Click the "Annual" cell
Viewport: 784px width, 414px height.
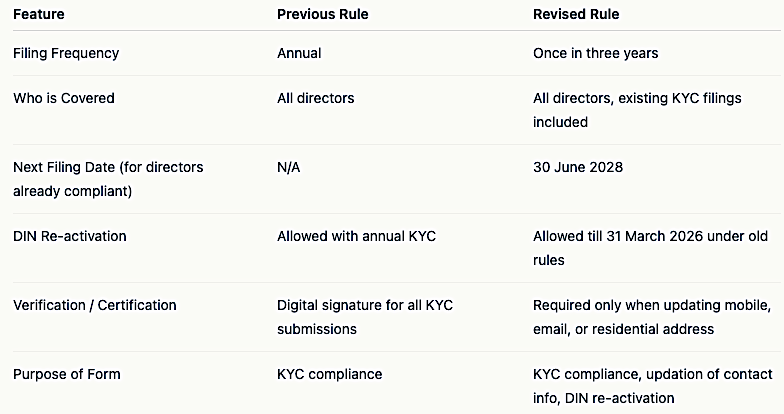coord(299,53)
